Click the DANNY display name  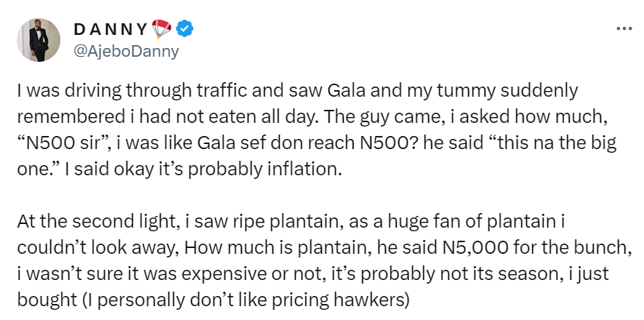110,29
